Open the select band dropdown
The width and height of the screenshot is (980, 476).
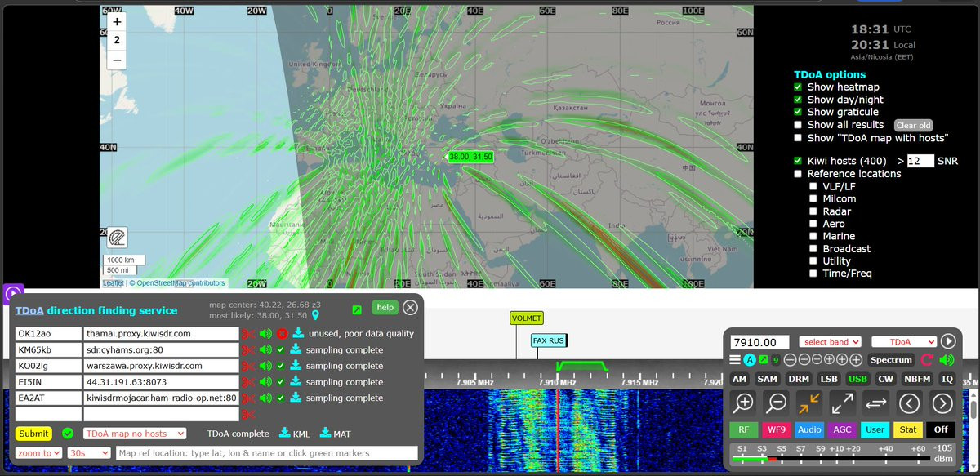[x=831, y=341]
